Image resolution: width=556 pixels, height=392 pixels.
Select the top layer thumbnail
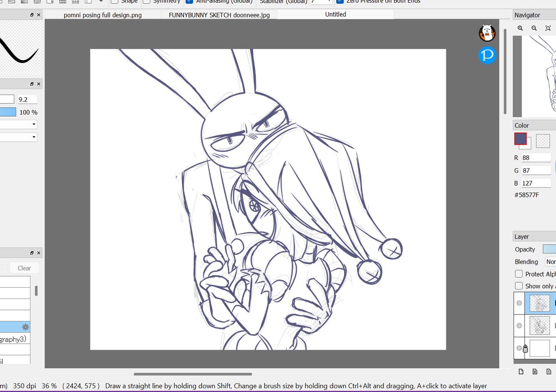tap(540, 303)
